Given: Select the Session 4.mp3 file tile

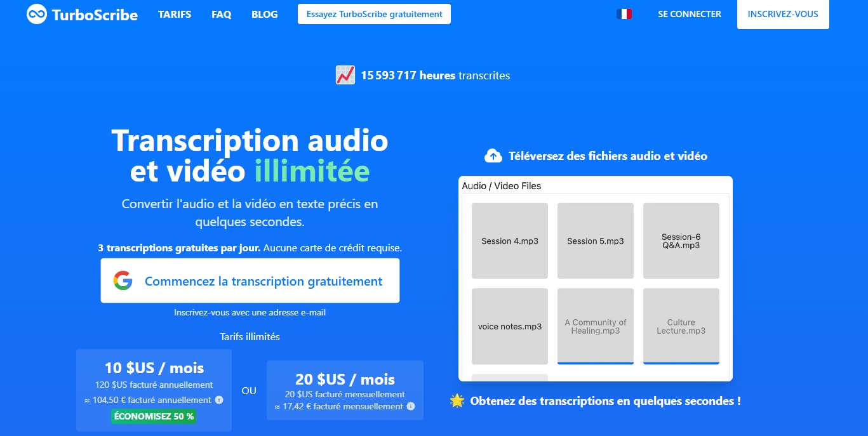Looking at the screenshot, I should pos(510,241).
